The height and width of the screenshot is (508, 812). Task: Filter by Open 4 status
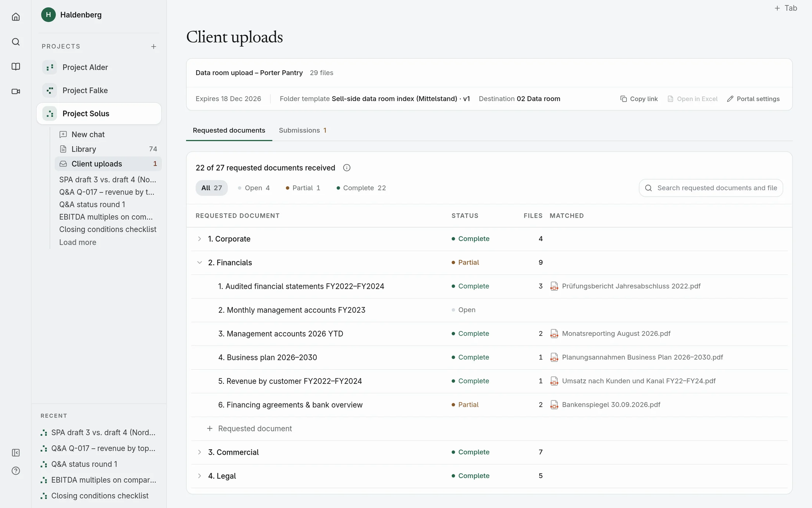click(x=254, y=188)
